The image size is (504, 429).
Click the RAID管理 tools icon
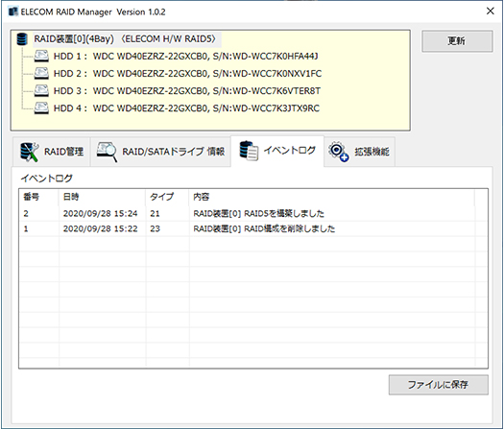[29, 152]
